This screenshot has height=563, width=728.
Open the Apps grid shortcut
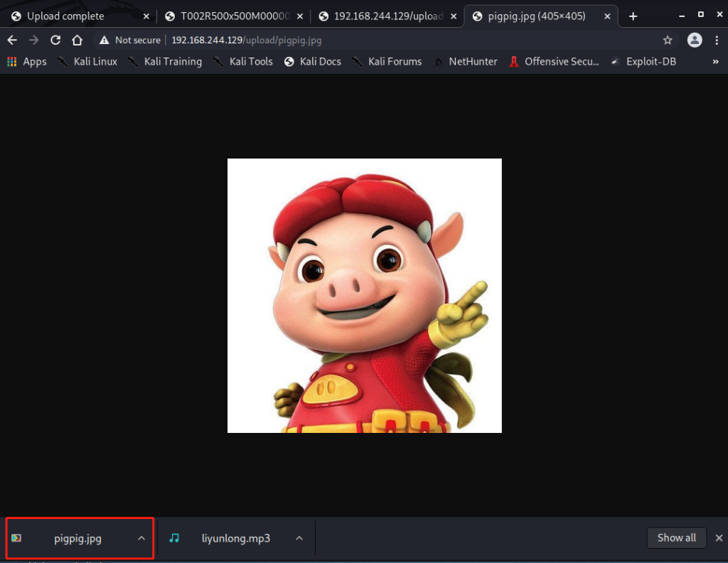coord(27,62)
